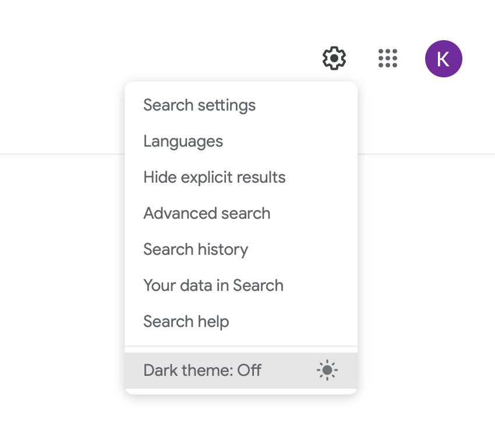Select the Languages menu entry

(183, 141)
